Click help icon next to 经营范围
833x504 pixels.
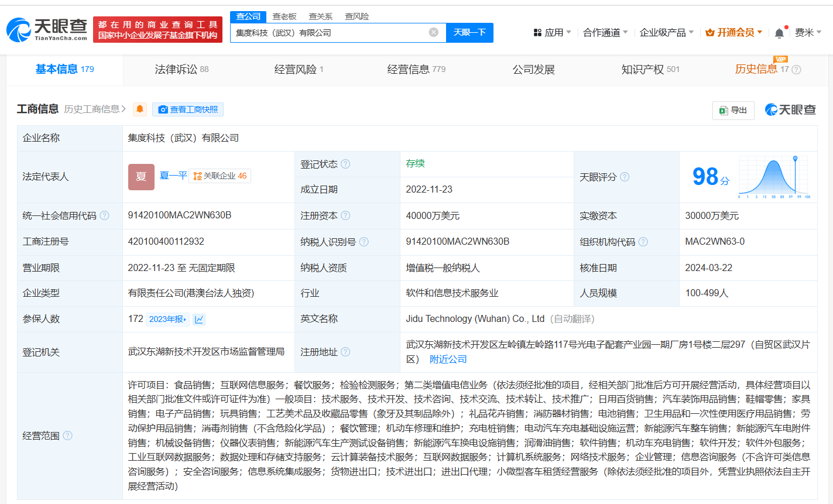point(67,436)
